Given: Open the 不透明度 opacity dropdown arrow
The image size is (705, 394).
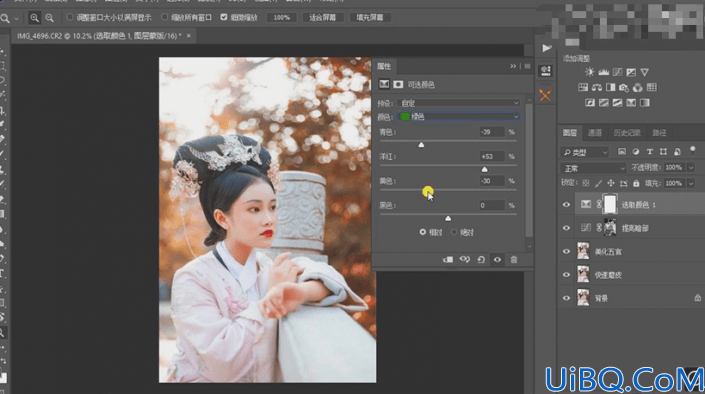Looking at the screenshot, I should tap(691, 168).
